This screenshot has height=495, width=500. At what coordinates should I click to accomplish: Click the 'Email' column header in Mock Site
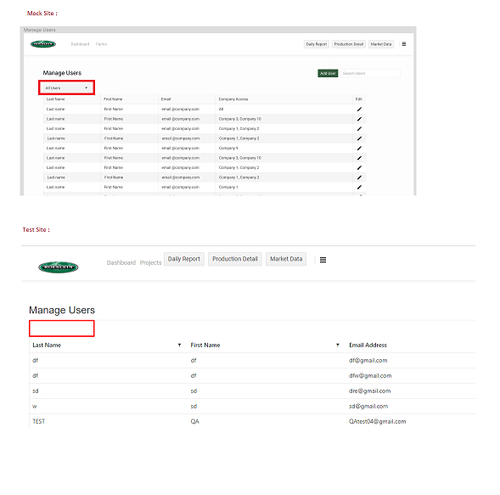click(166, 99)
